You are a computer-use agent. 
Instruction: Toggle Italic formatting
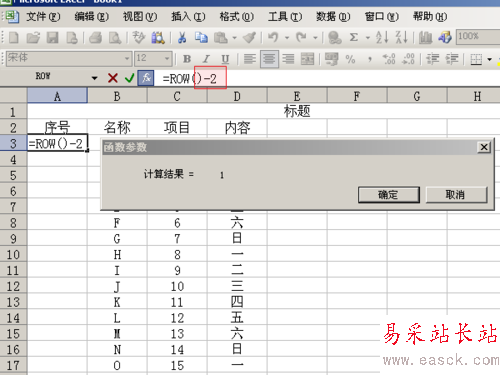206,59
